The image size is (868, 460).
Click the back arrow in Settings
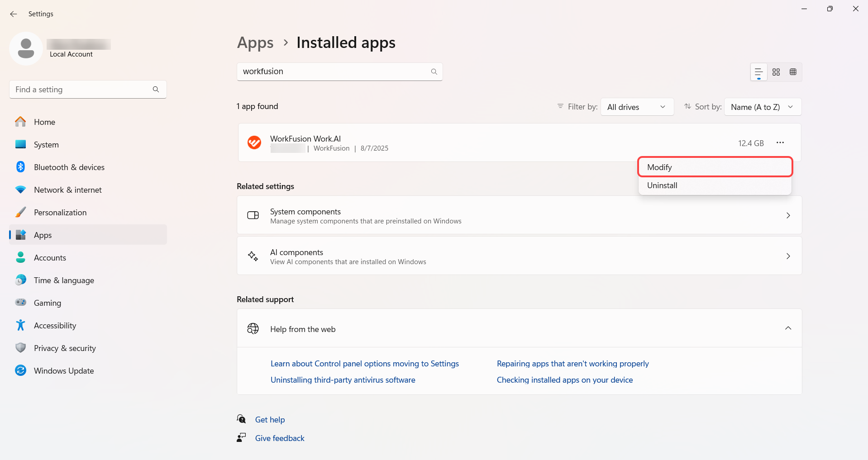pos(14,14)
